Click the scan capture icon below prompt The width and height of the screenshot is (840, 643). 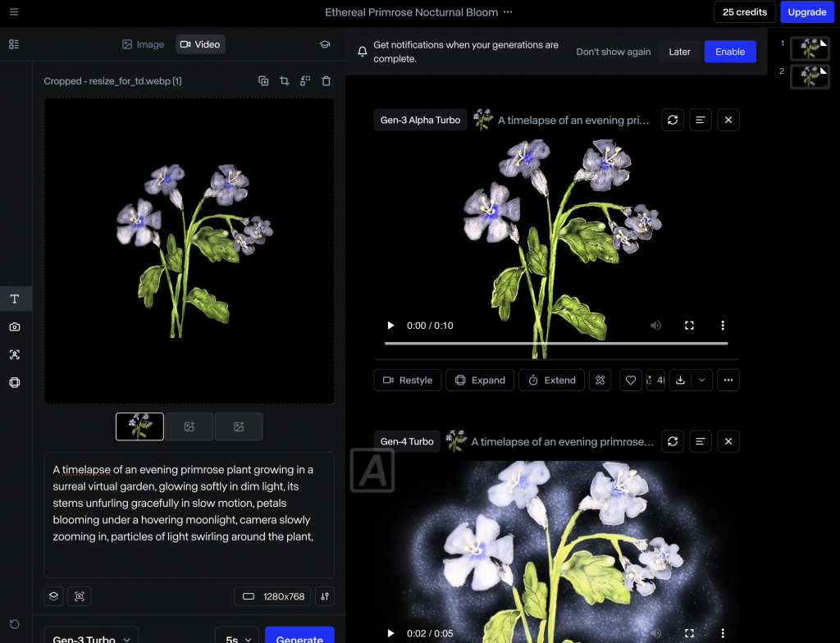pos(80,596)
